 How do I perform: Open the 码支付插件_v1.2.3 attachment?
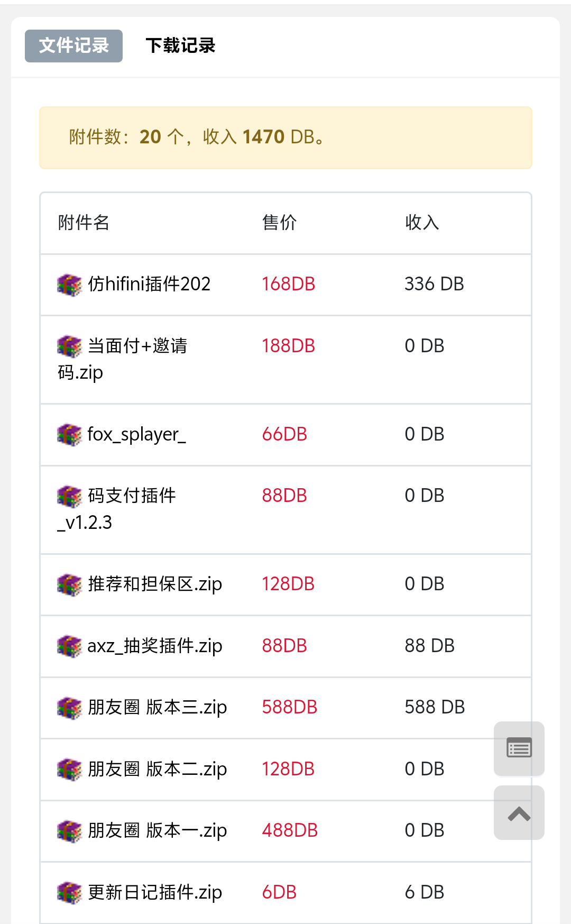pos(132,496)
